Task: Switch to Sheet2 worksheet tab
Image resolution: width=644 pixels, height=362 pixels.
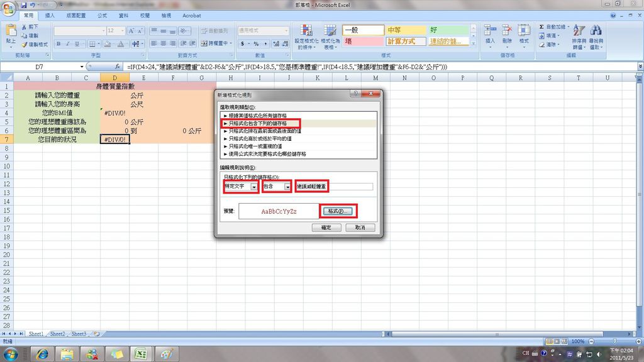Action: [57, 334]
